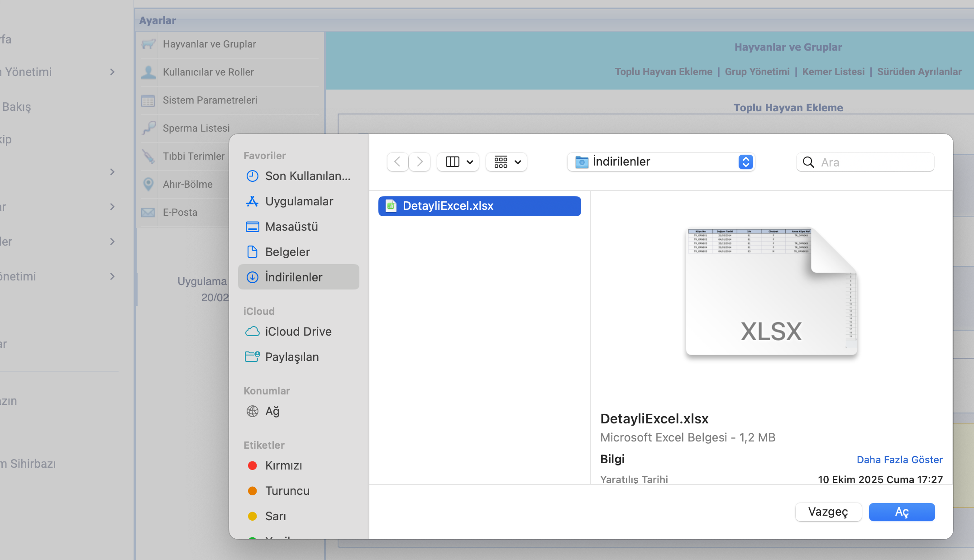974x560 pixels.
Task: Open Paylaşılan shared folder
Action: tap(291, 357)
